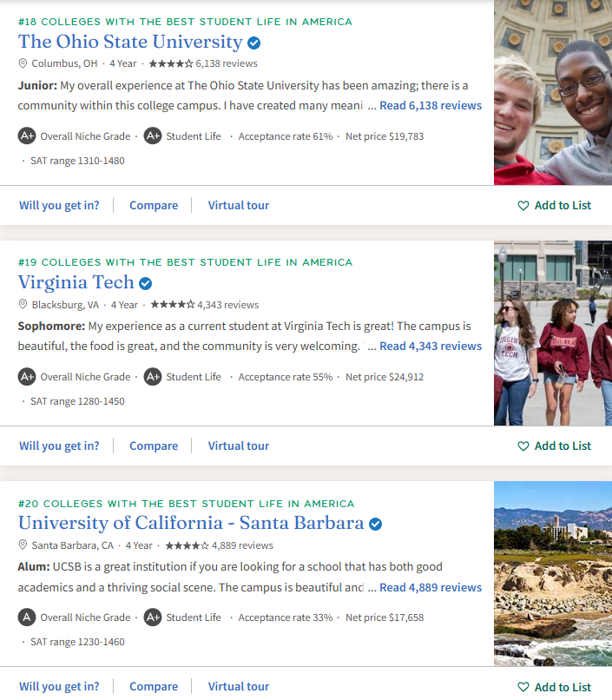Click the 6,138 reviews count
The image size is (612, 700).
tap(227, 63)
